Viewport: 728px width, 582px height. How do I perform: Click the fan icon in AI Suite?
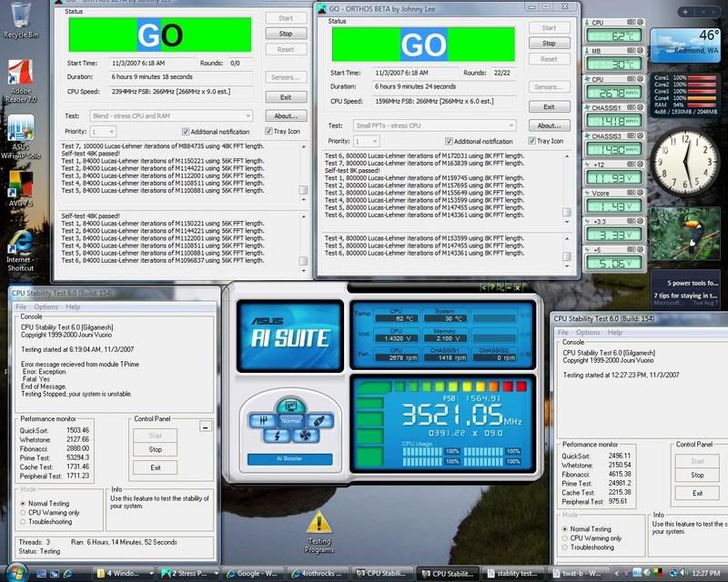tap(305, 436)
